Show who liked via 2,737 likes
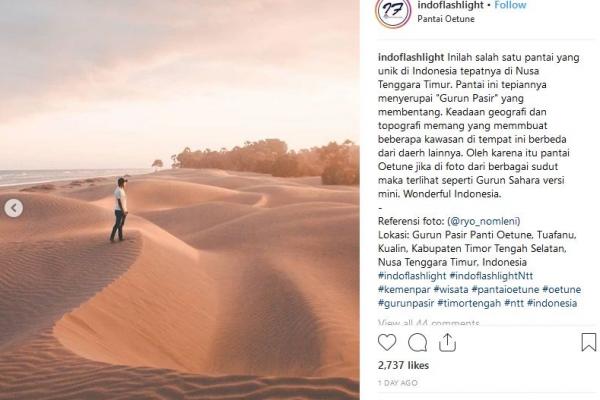The height and width of the screenshot is (400, 600). (403, 366)
